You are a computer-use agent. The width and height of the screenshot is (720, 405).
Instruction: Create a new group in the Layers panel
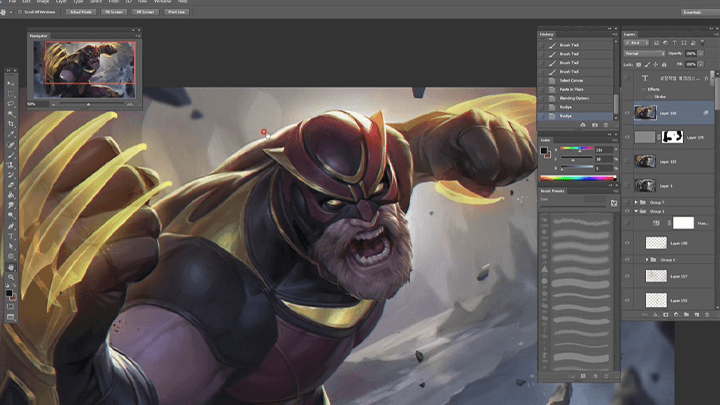point(686,315)
